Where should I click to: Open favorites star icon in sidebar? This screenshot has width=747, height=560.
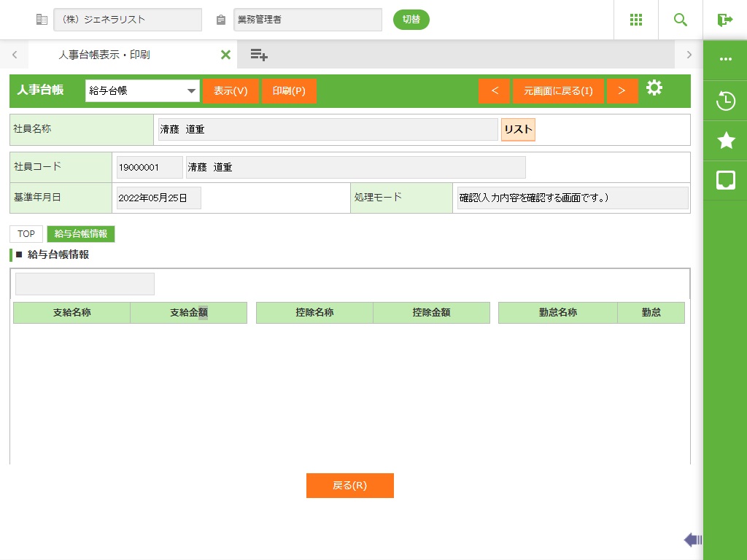click(725, 141)
